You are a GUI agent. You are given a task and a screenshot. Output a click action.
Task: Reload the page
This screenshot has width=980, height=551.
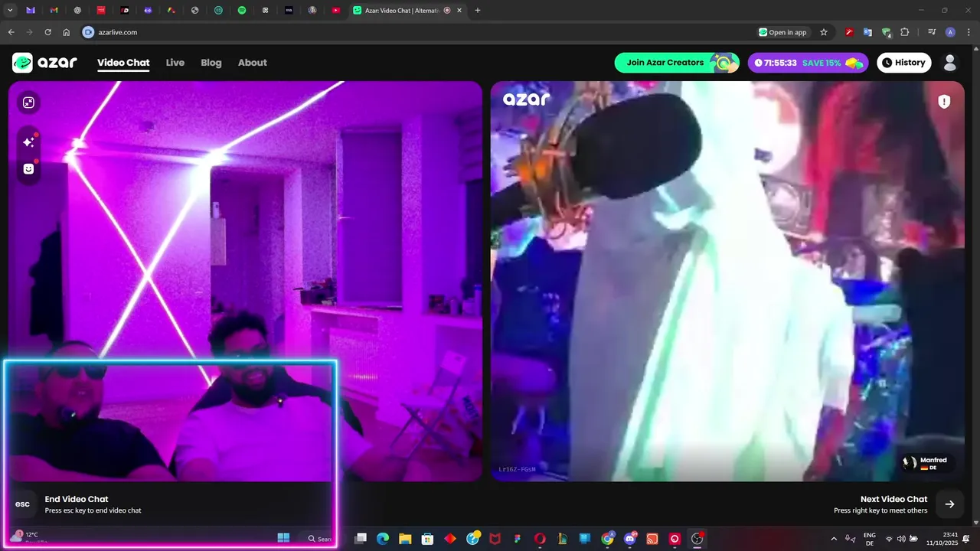pyautogui.click(x=47, y=32)
